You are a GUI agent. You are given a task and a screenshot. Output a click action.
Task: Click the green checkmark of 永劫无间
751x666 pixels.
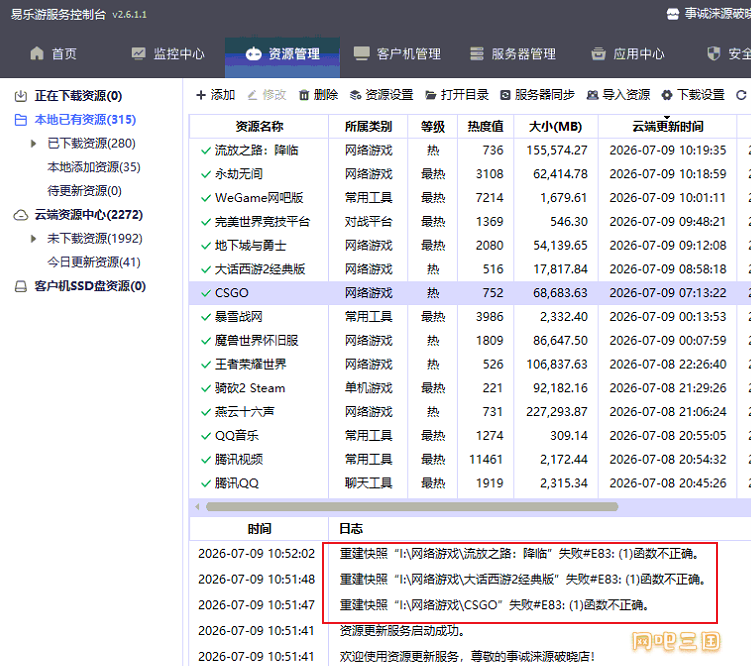(206, 174)
